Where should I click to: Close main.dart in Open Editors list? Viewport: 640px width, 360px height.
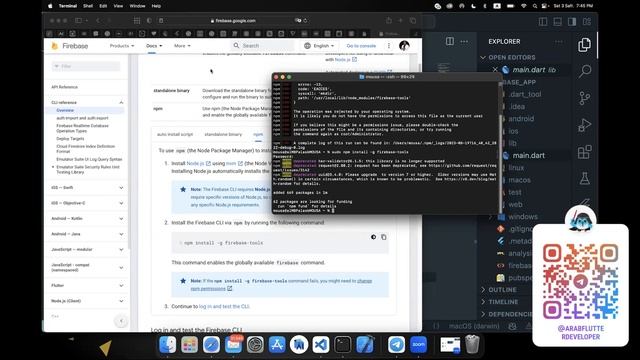click(x=495, y=70)
